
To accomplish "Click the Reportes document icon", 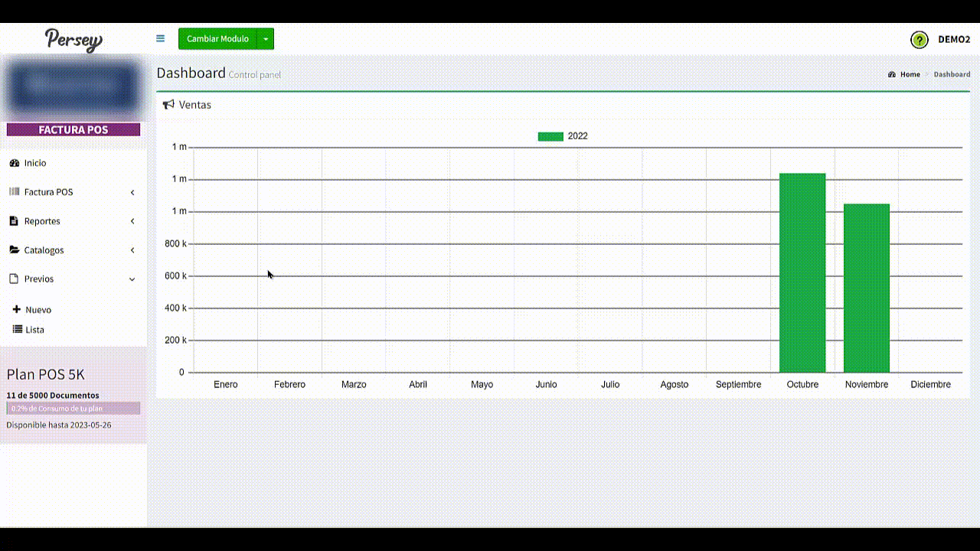I will (14, 221).
